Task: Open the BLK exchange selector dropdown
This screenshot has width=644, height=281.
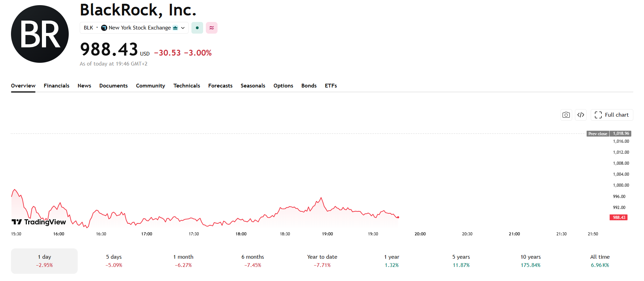Action: click(134, 28)
